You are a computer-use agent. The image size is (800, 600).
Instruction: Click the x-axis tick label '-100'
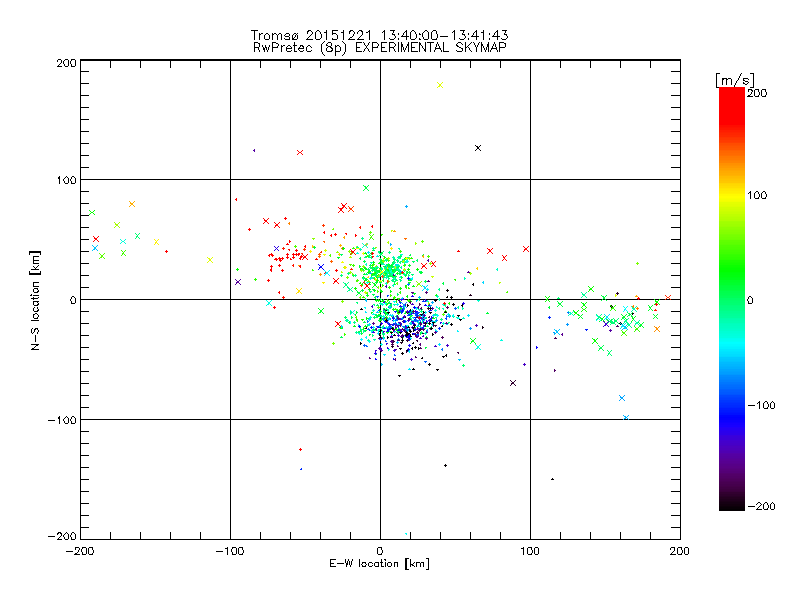coord(230,551)
